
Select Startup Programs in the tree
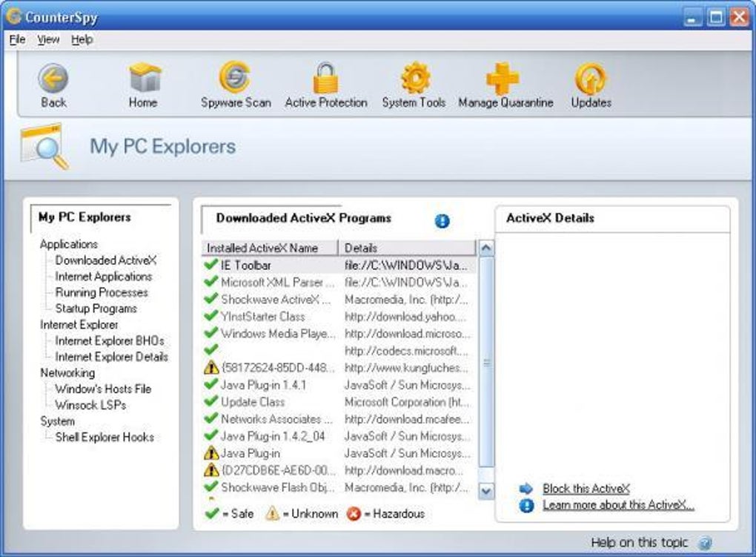point(96,309)
